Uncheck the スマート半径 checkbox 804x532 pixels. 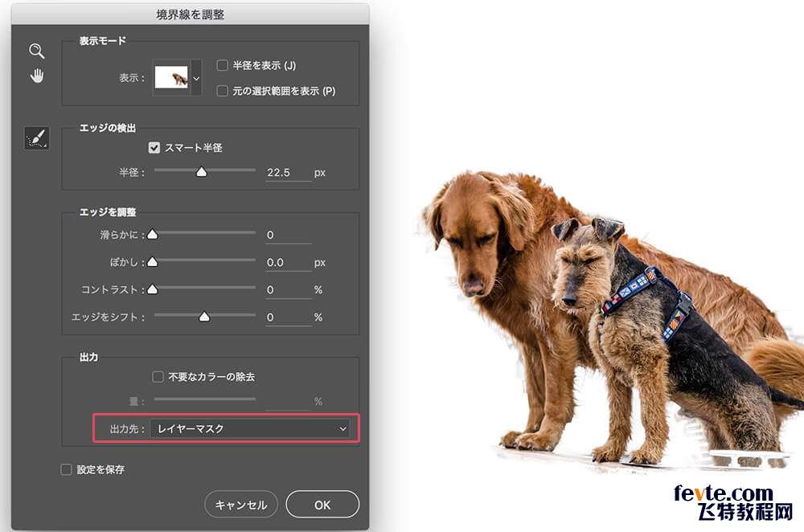[154, 148]
